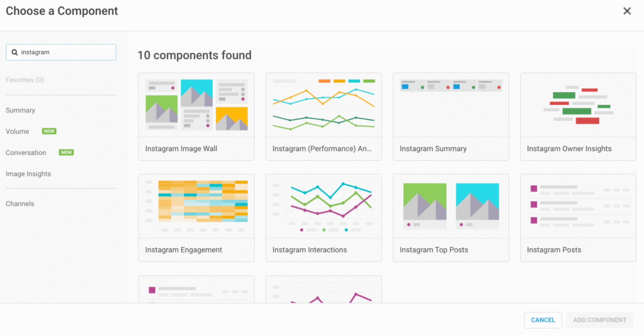The width and height of the screenshot is (644, 336).
Task: Select the Instagram Top Posts preview
Action: [451, 206]
